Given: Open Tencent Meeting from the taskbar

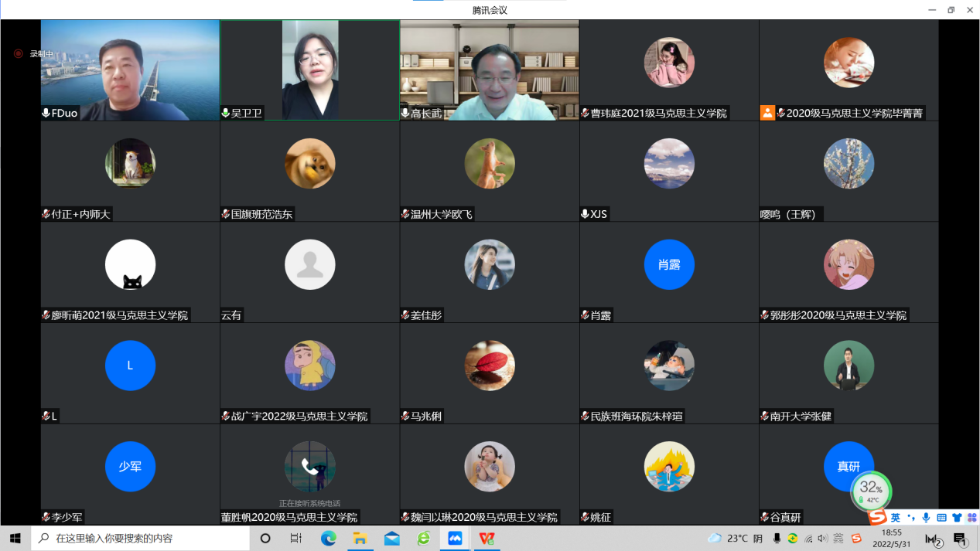Looking at the screenshot, I should (x=455, y=538).
